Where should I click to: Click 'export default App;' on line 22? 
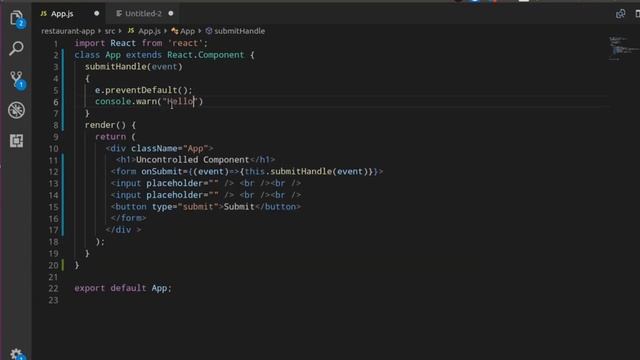[x=123, y=288]
